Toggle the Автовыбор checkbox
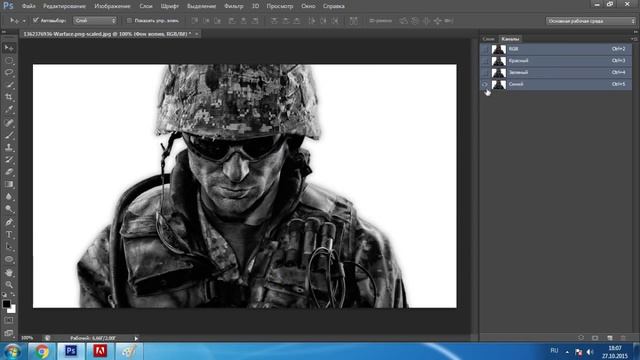The width and height of the screenshot is (640, 360). 36,20
